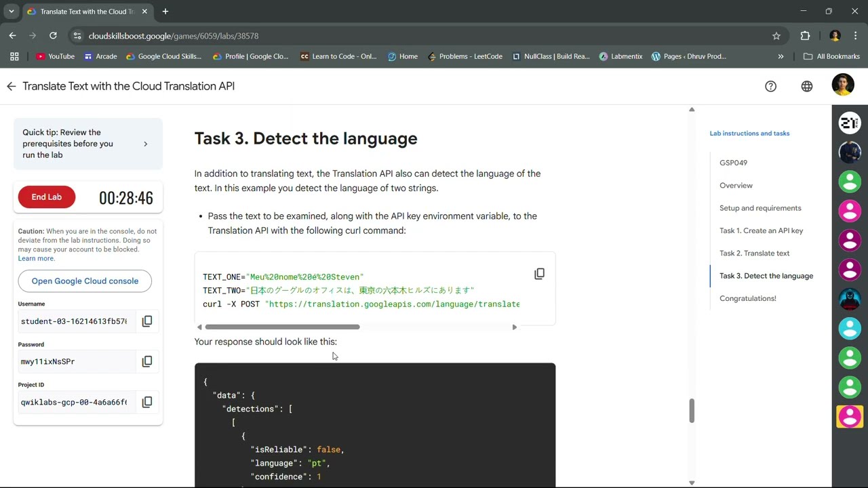Go to GSP049 in the lab outline
This screenshot has width=868, height=488.
733,163
